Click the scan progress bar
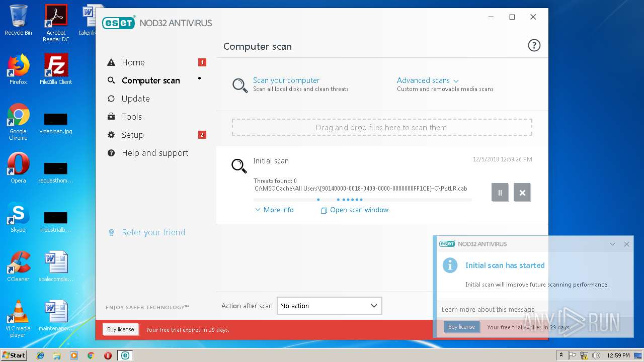This screenshot has width=644, height=362. (x=363, y=200)
